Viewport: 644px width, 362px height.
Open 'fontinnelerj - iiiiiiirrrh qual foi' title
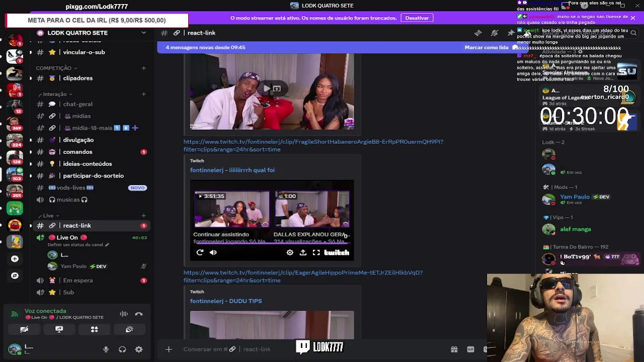pos(232,170)
